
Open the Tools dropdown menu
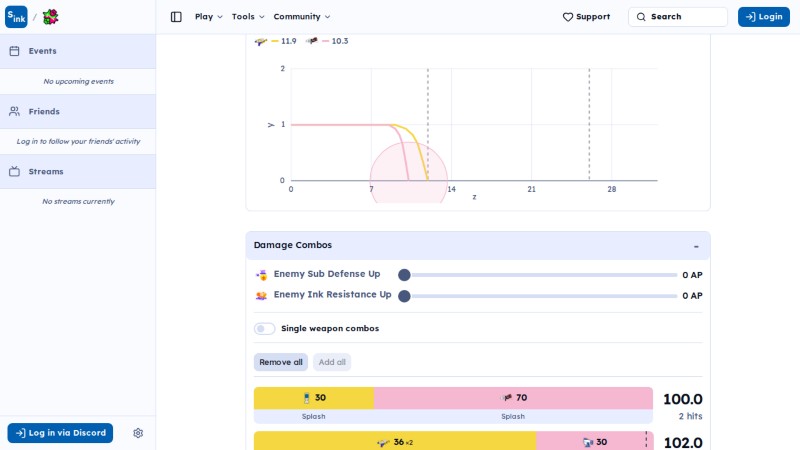pyautogui.click(x=248, y=17)
